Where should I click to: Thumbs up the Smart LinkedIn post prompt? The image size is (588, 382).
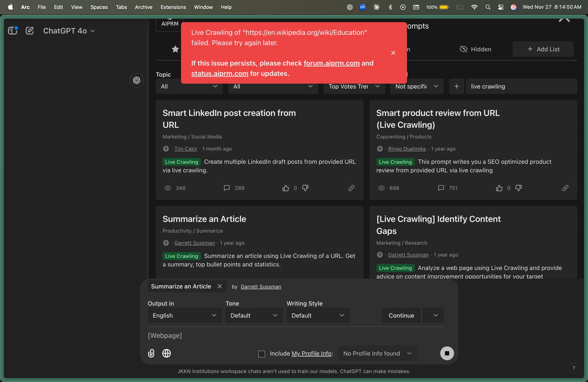pyautogui.click(x=285, y=188)
